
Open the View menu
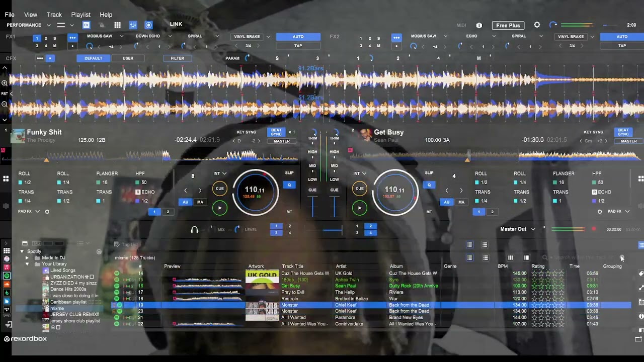31,15
